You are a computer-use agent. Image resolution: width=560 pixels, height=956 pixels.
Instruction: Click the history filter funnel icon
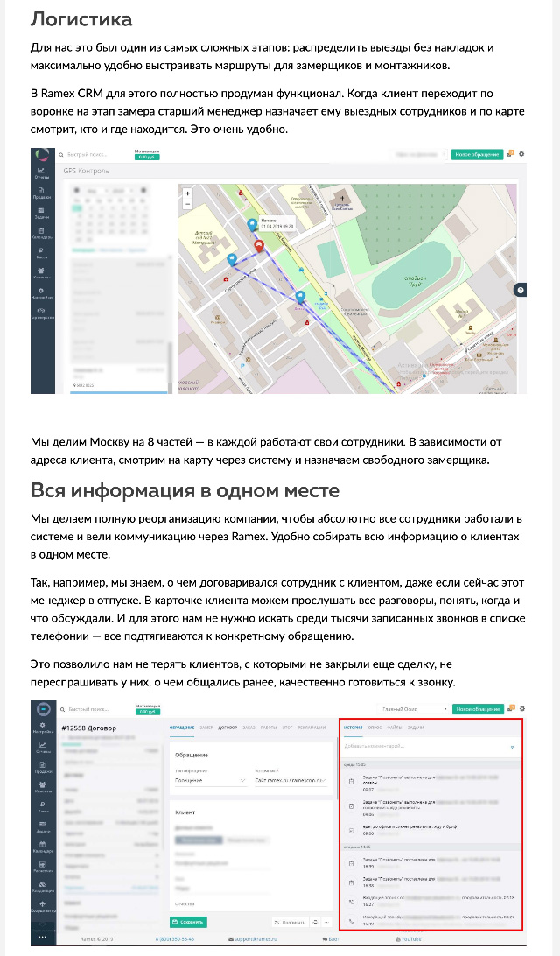512,748
